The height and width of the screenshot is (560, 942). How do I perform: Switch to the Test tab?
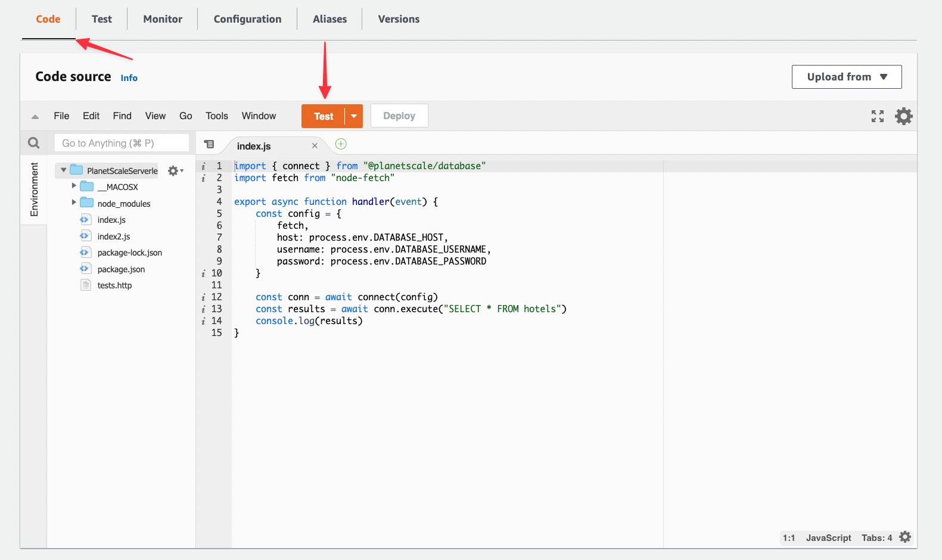[102, 19]
